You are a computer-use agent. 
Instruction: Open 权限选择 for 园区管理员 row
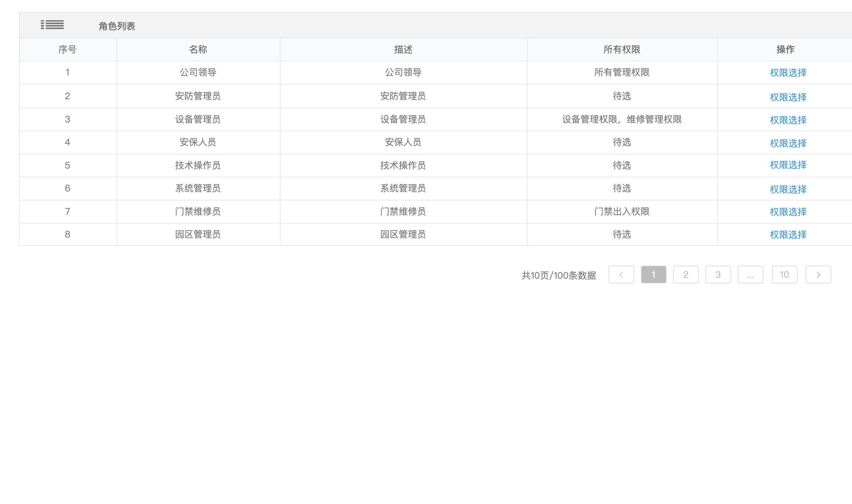pyautogui.click(x=788, y=234)
